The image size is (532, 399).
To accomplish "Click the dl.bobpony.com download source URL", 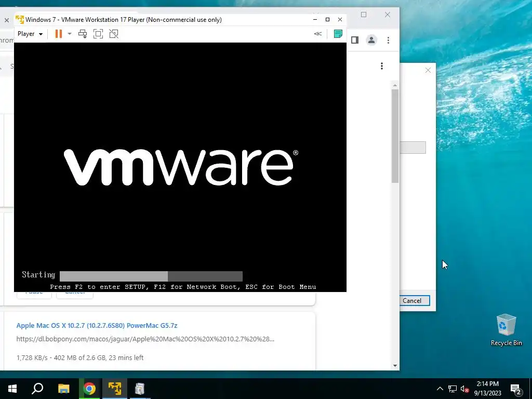I will click(x=145, y=339).
